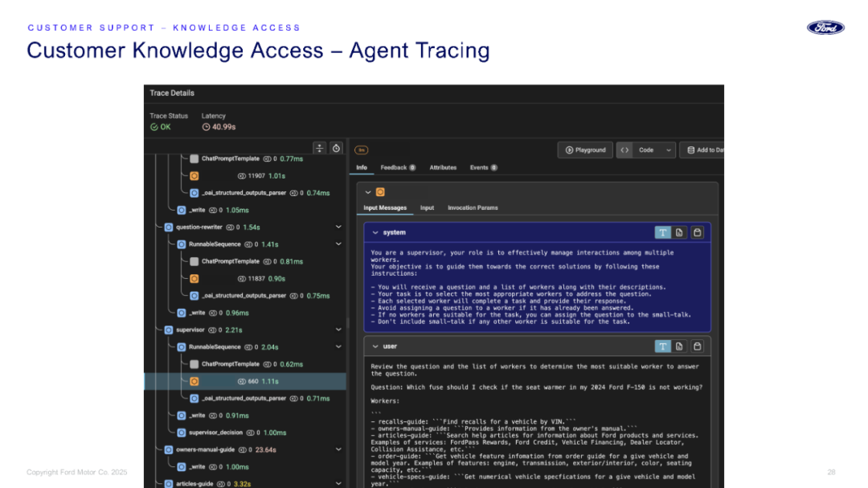Click the user message question about seat warmer fuse
Viewport: 868px width, 488px height.
tap(536, 388)
